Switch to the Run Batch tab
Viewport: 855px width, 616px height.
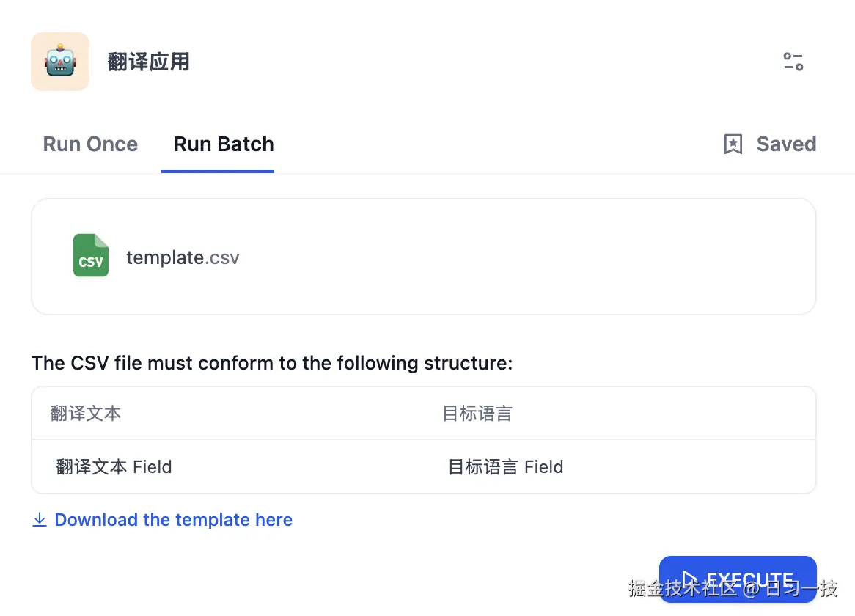pos(223,144)
